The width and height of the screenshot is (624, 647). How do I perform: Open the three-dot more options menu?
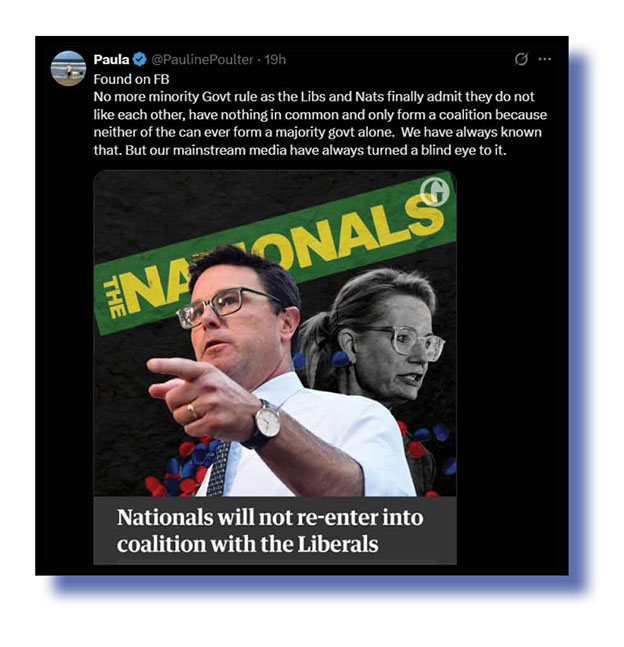(545, 59)
